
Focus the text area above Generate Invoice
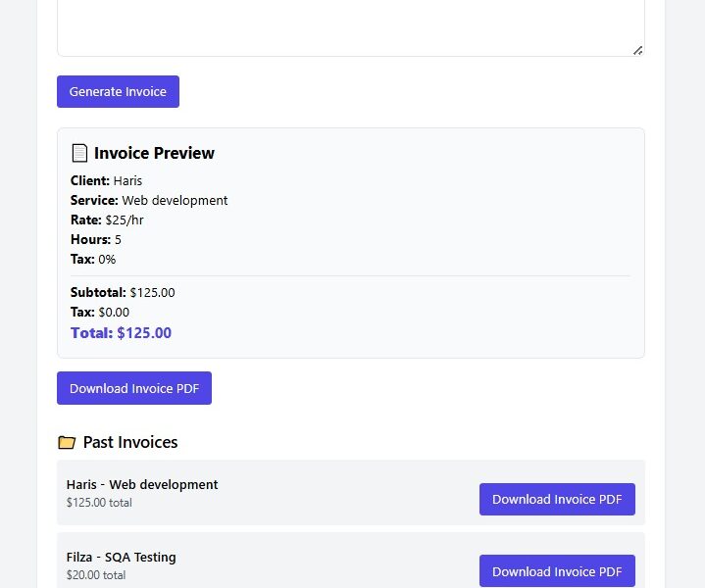(x=350, y=24)
